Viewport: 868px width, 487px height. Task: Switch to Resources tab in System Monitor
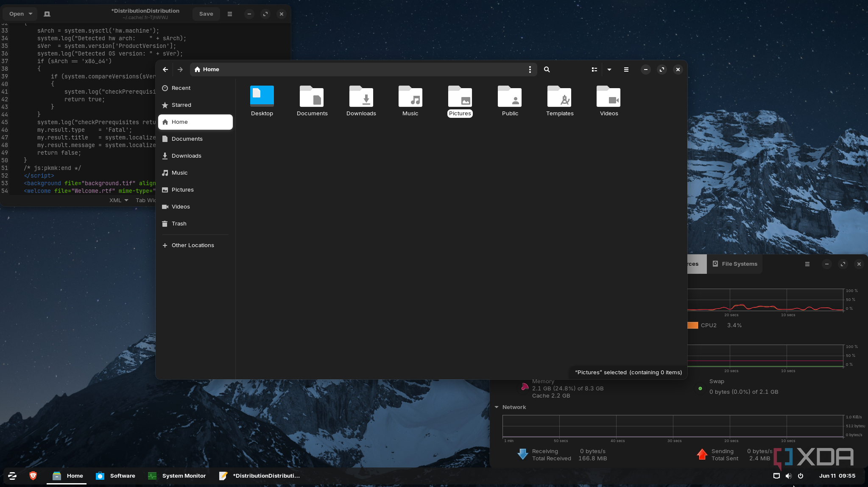tap(697, 264)
